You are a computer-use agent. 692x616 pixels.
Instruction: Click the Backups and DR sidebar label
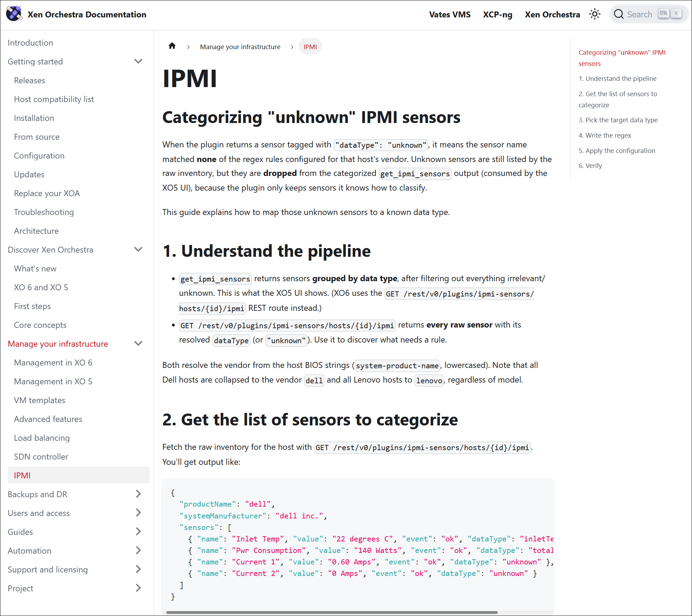38,494
